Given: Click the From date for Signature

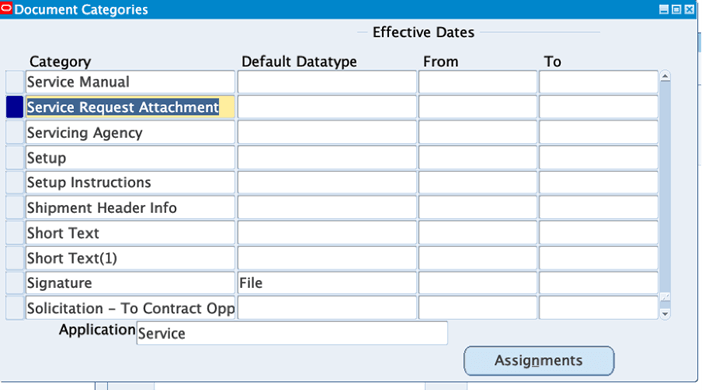Looking at the screenshot, I should click(x=478, y=283).
